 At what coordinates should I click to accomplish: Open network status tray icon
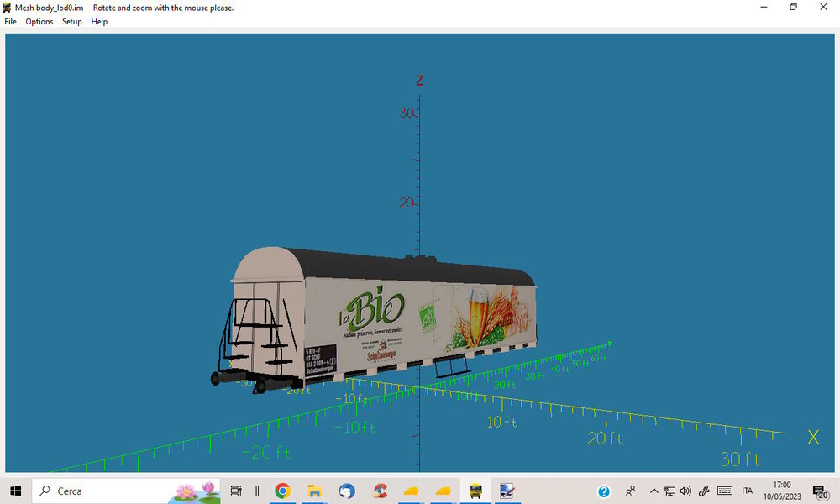click(x=669, y=491)
